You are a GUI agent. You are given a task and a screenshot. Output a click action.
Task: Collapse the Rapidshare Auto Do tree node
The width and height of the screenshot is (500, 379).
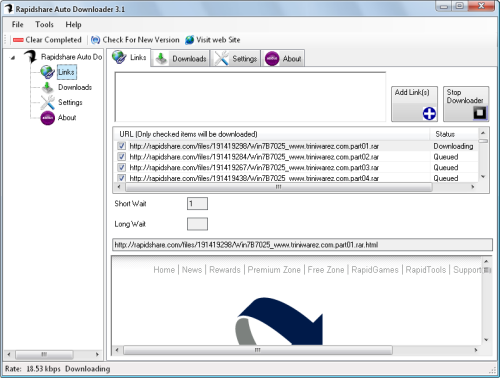point(13,58)
